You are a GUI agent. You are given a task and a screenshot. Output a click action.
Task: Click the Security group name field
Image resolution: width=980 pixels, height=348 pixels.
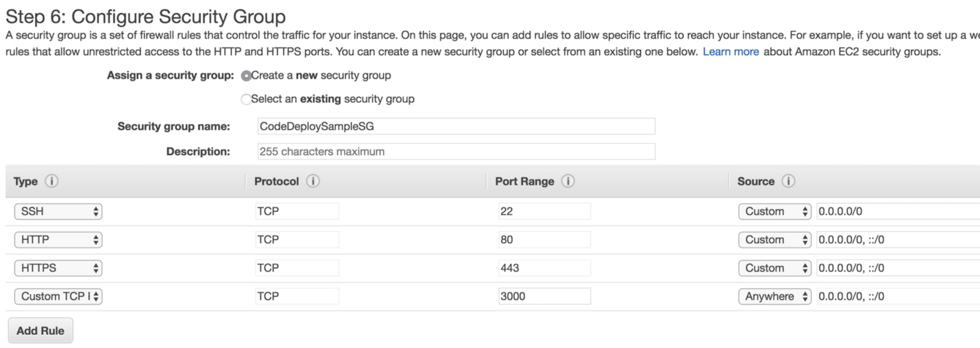(456, 127)
